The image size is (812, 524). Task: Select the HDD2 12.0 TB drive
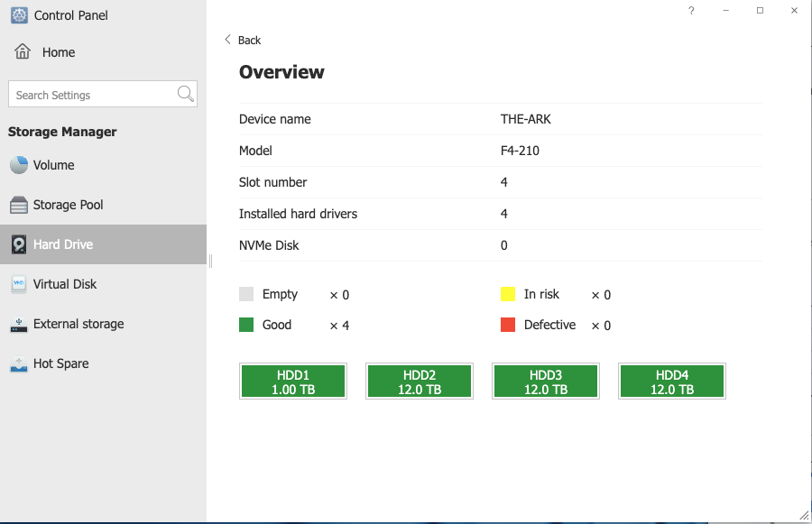420,382
